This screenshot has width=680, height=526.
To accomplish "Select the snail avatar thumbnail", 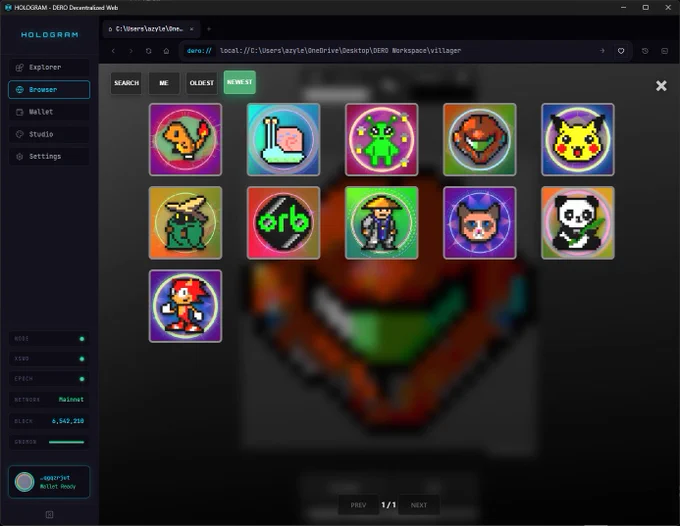I will click(283, 140).
